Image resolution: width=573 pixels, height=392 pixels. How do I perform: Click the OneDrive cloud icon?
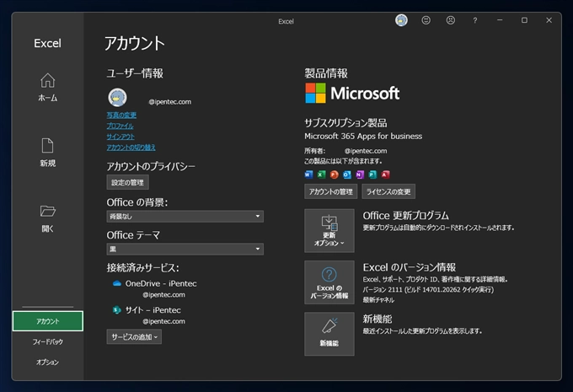click(117, 283)
